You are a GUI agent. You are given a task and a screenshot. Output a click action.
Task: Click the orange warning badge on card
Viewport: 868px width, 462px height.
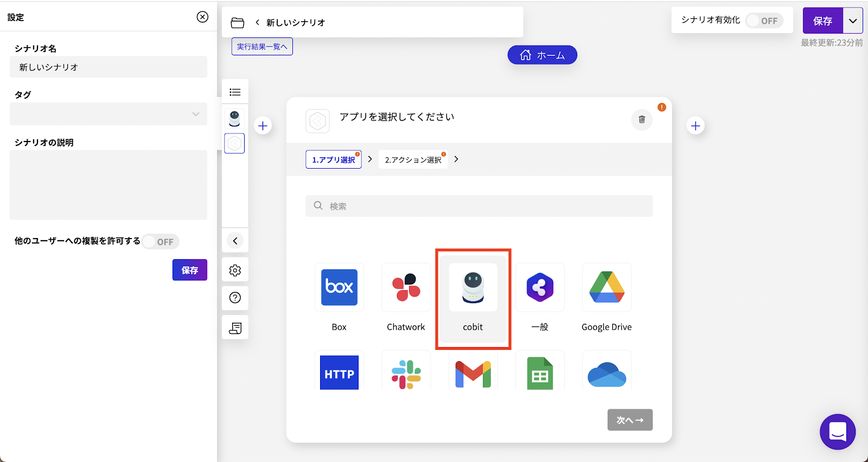[x=662, y=107]
